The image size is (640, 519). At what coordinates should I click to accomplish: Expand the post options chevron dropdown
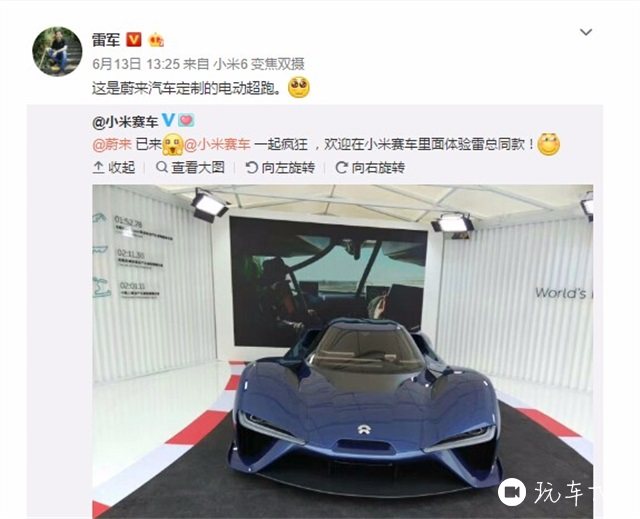coord(586,32)
